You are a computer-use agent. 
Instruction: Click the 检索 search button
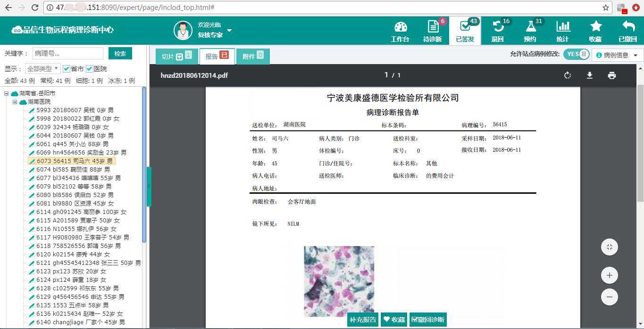[x=120, y=53]
